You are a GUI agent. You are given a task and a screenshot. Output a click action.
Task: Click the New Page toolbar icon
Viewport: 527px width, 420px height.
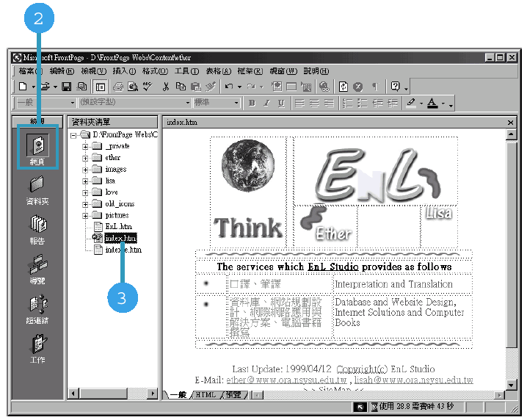tap(23, 87)
